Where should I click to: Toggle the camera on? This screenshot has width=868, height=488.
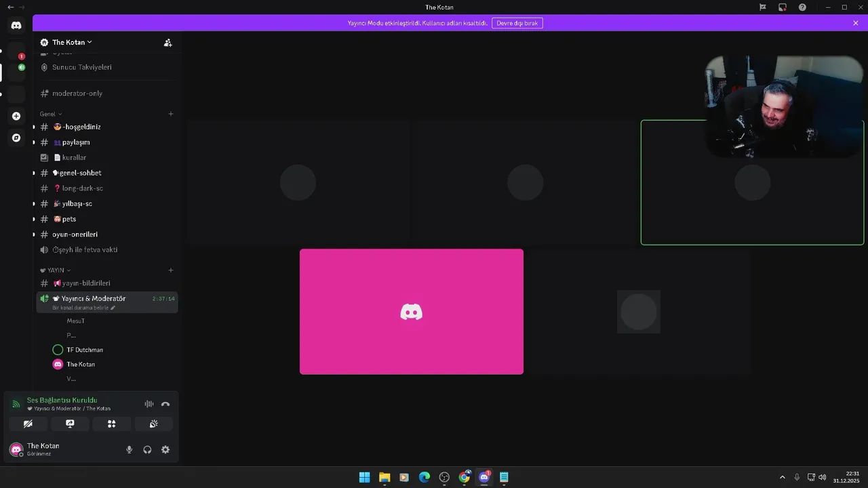[x=28, y=424]
